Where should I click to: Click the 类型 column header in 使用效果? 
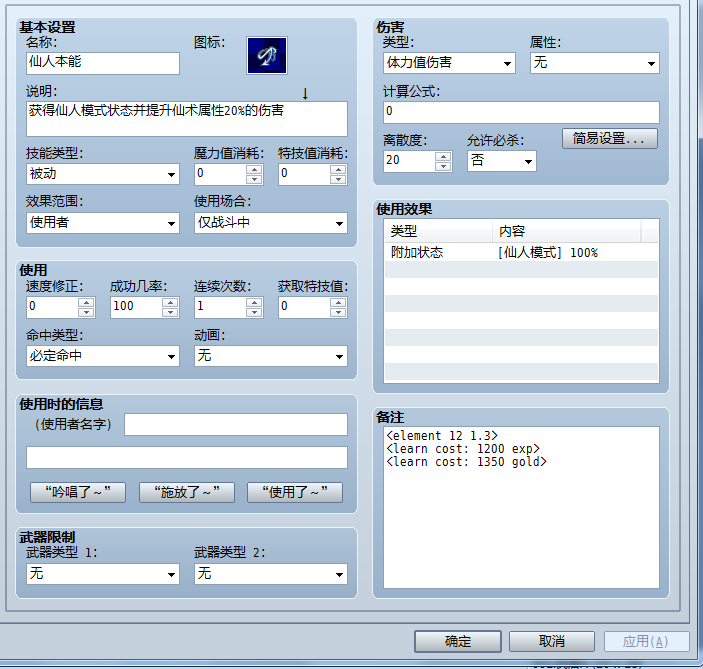[438, 231]
